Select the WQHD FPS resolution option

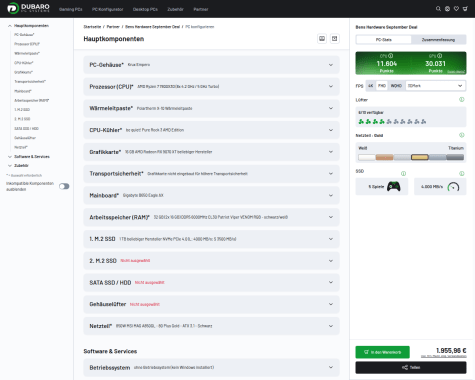(396, 86)
